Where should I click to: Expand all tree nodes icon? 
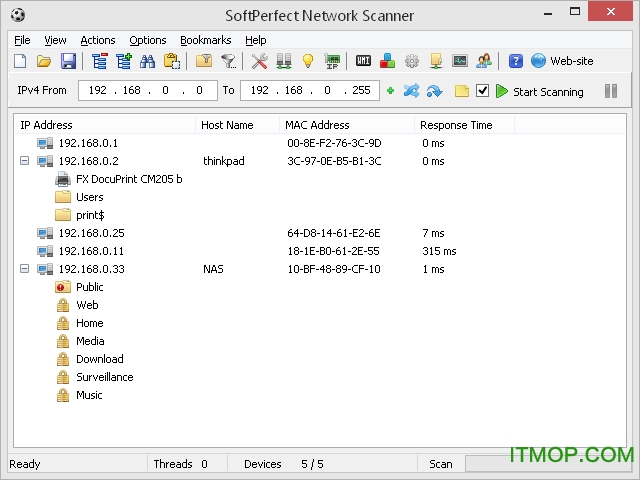123,61
